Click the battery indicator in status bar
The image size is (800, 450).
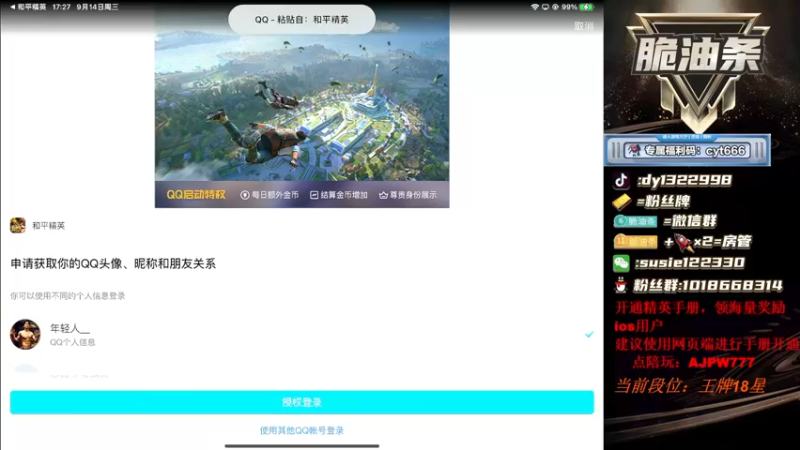tap(586, 7)
